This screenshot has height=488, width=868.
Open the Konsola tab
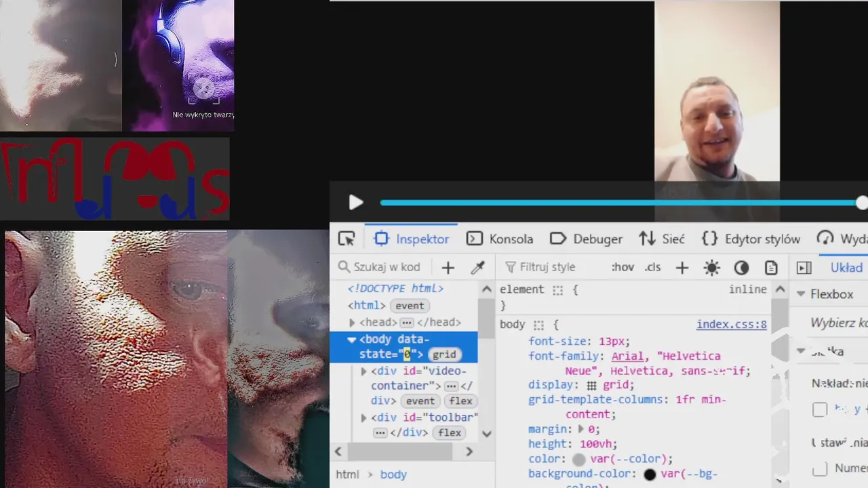[x=500, y=239]
